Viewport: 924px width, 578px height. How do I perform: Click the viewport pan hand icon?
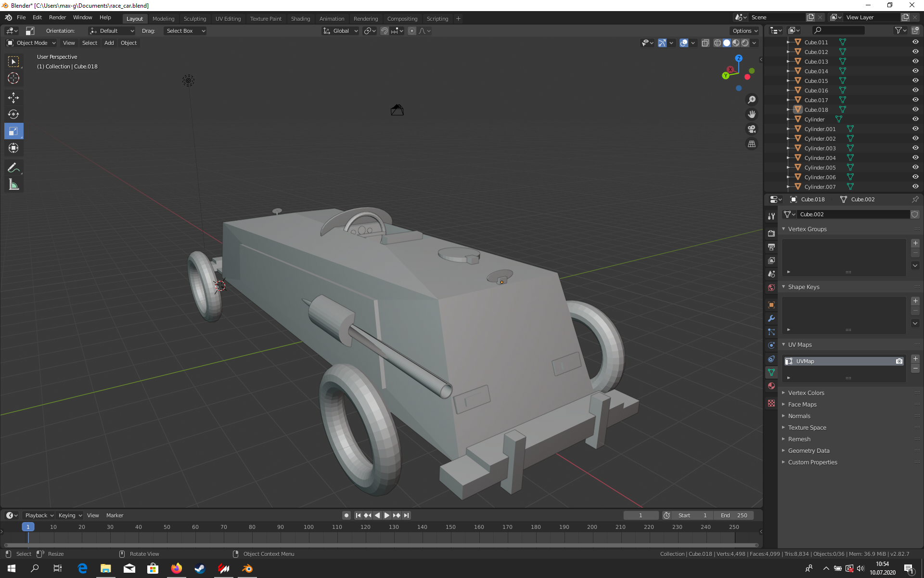[x=752, y=114]
